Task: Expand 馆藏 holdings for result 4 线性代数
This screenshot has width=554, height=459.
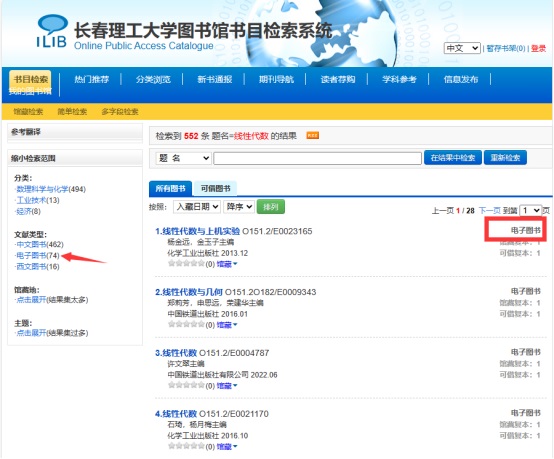Action: click(x=227, y=447)
